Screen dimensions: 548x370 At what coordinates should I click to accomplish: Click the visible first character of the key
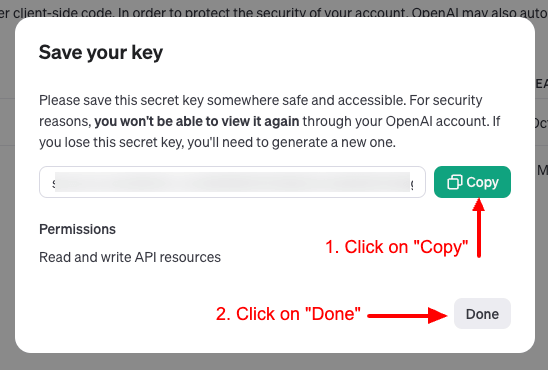point(53,183)
